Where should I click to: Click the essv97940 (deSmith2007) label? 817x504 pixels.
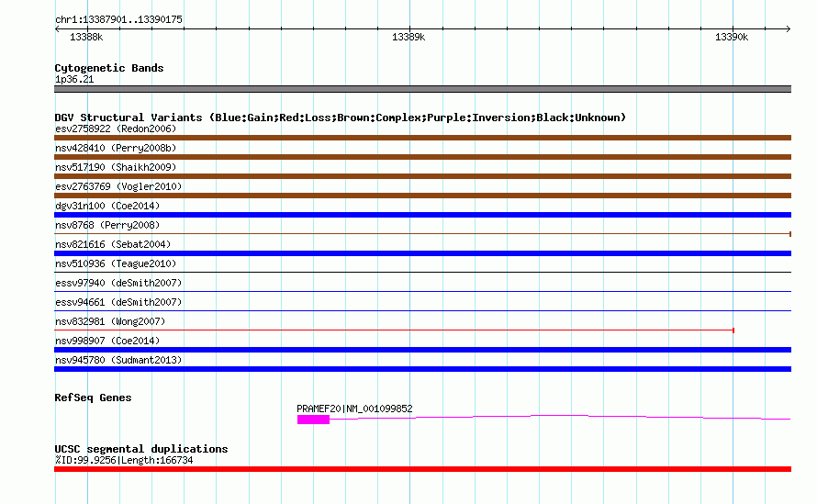coord(118,283)
